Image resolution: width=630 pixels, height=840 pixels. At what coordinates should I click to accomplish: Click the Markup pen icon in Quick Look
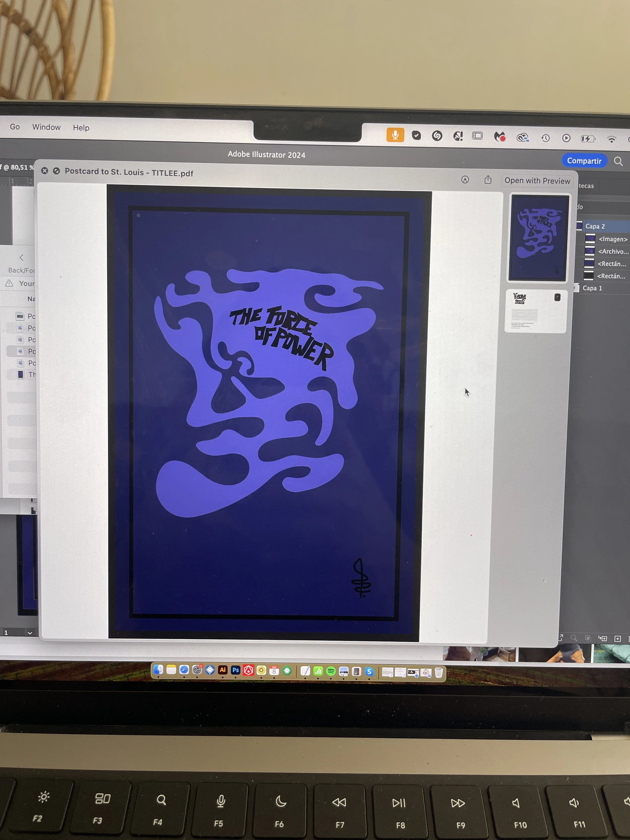(x=465, y=180)
